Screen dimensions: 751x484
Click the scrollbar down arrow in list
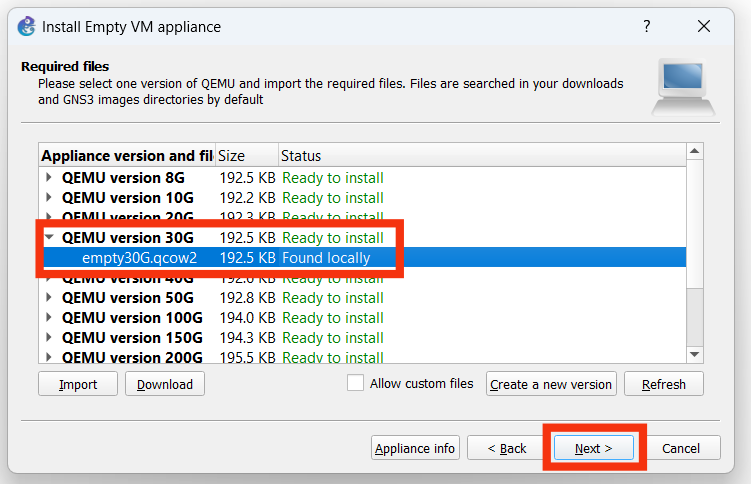click(694, 353)
